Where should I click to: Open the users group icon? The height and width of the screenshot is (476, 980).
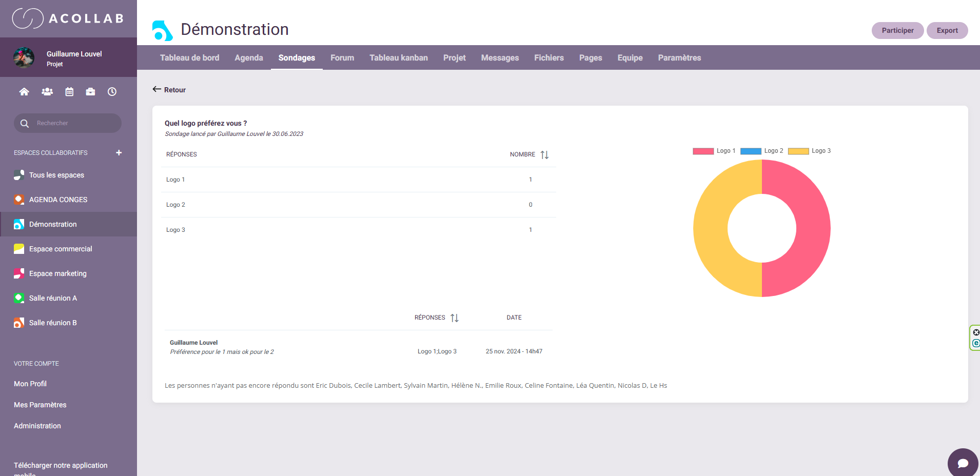point(47,92)
